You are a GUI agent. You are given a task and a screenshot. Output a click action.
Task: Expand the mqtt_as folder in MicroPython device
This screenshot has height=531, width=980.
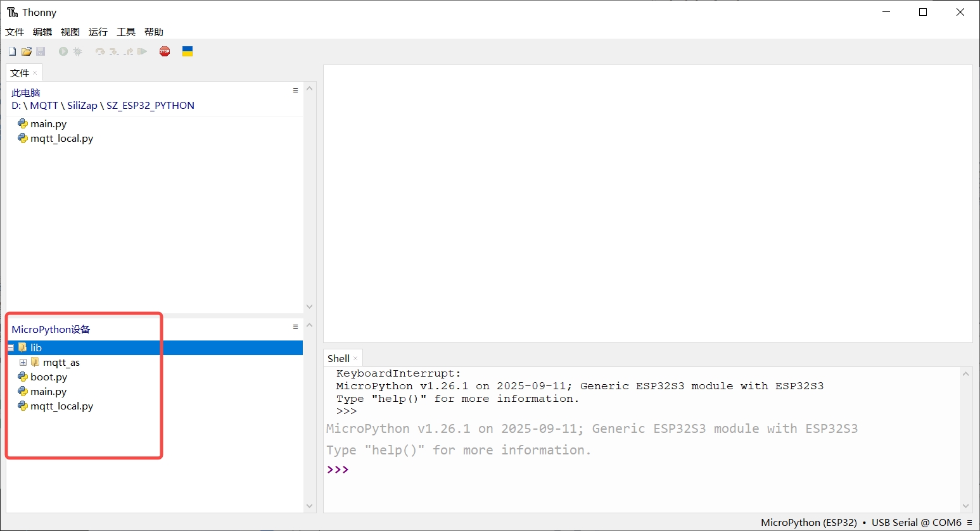(x=23, y=362)
